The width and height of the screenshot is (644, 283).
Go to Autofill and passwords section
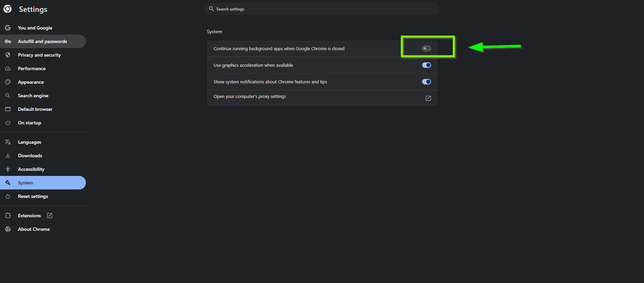click(x=43, y=41)
